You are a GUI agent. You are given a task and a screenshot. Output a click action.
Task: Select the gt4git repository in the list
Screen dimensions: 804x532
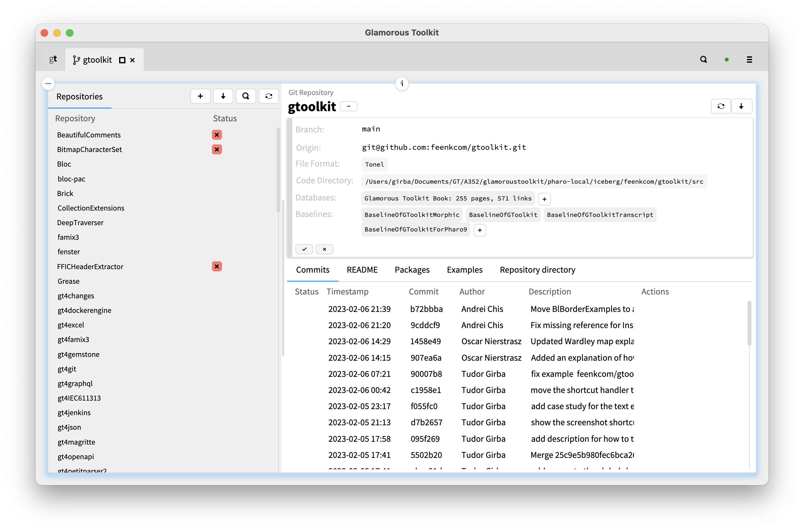(67, 369)
